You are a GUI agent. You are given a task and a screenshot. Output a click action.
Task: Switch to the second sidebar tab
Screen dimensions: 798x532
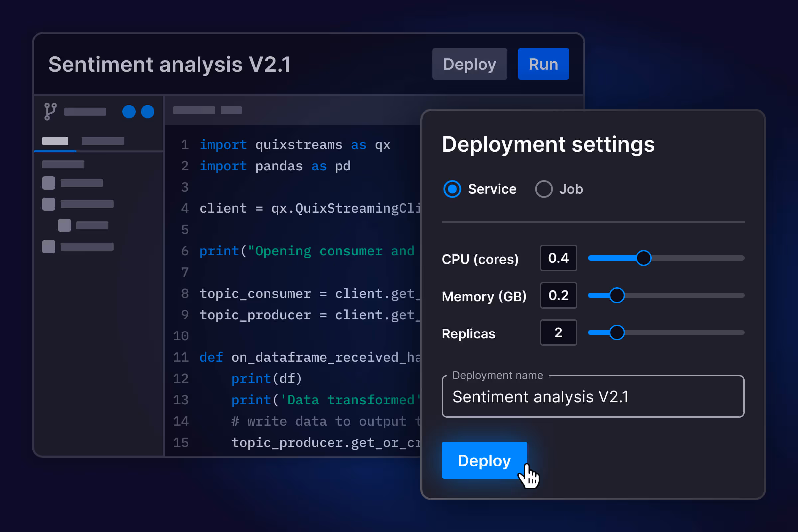click(103, 141)
